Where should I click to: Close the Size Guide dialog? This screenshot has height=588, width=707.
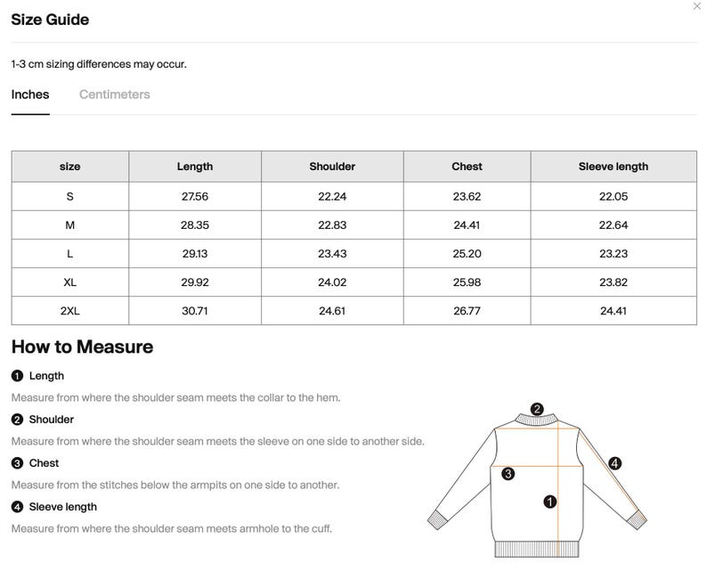(x=696, y=6)
